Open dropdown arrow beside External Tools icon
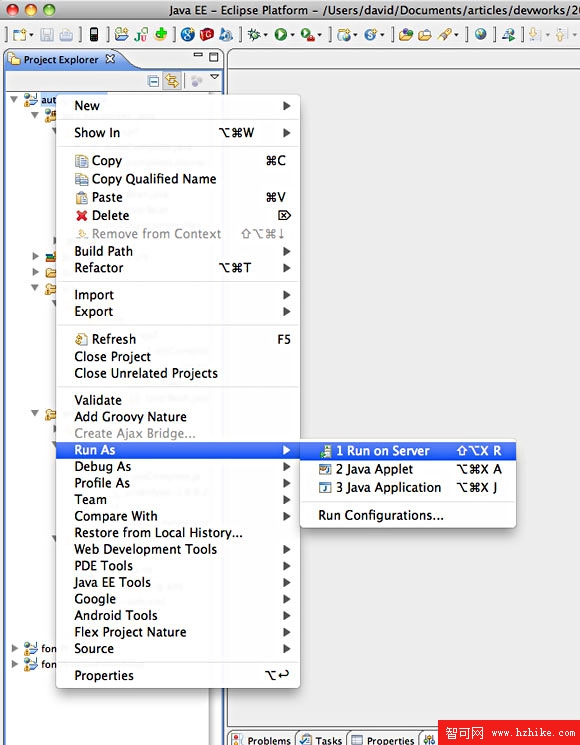Viewport: 580px width, 745px height. 320,35
